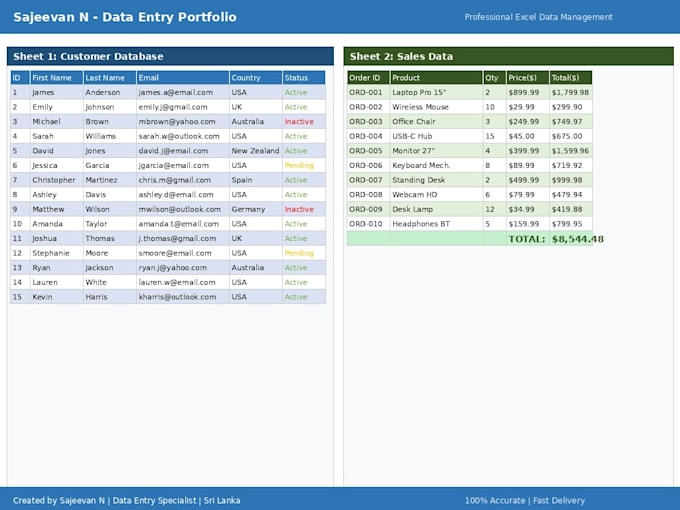Select the 'Sheet 2: Sales Data' heading

[x=401, y=56]
